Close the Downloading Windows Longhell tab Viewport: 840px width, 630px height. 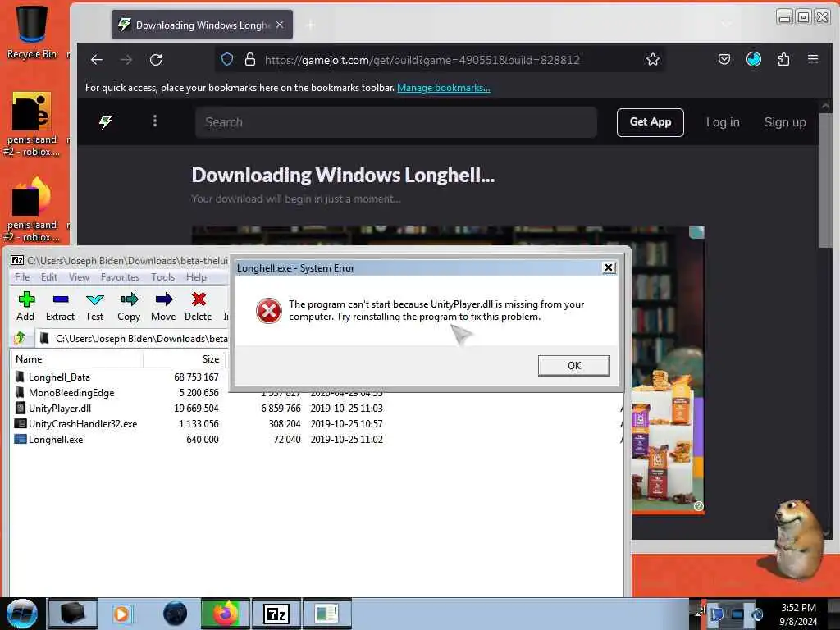click(x=281, y=25)
